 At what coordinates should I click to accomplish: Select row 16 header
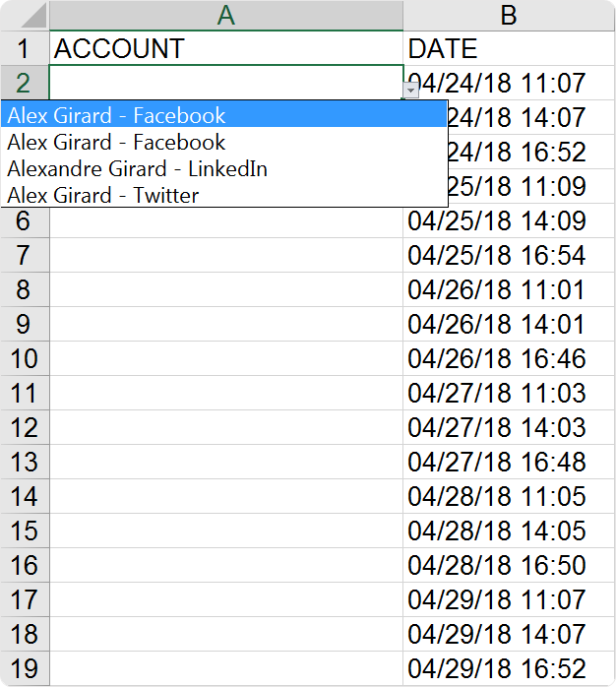point(25,565)
